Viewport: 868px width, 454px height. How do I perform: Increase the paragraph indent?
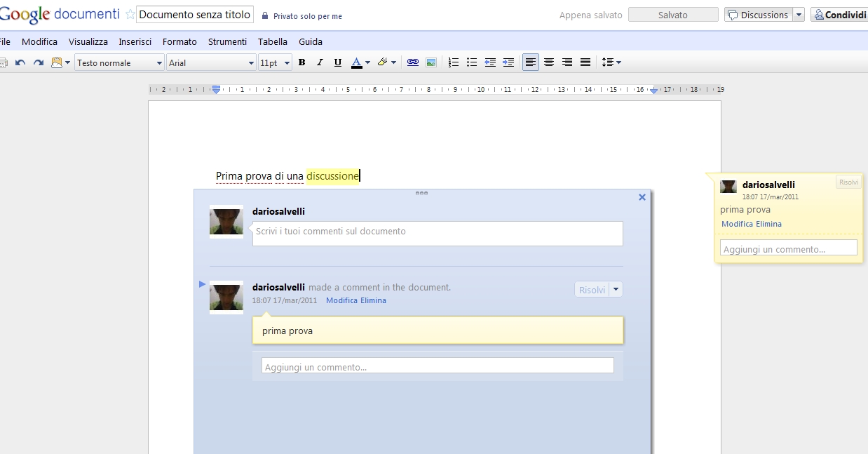click(508, 62)
